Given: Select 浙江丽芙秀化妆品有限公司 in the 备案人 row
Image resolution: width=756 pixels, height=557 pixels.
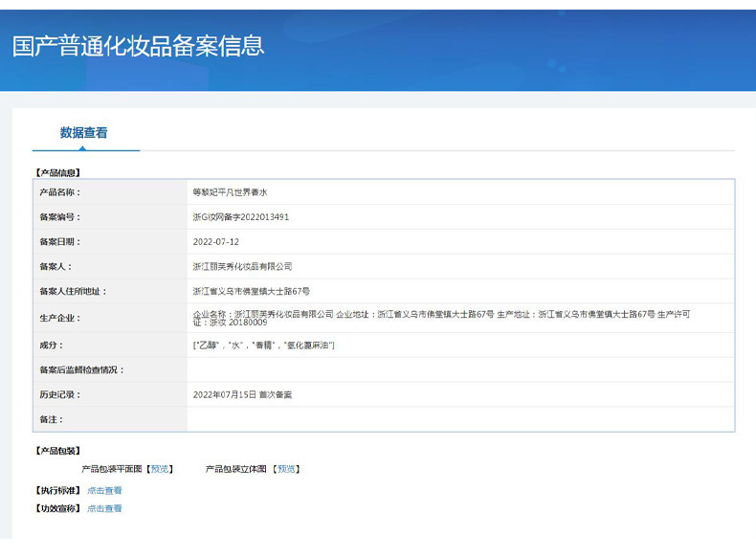Looking at the screenshot, I should click(x=242, y=267).
